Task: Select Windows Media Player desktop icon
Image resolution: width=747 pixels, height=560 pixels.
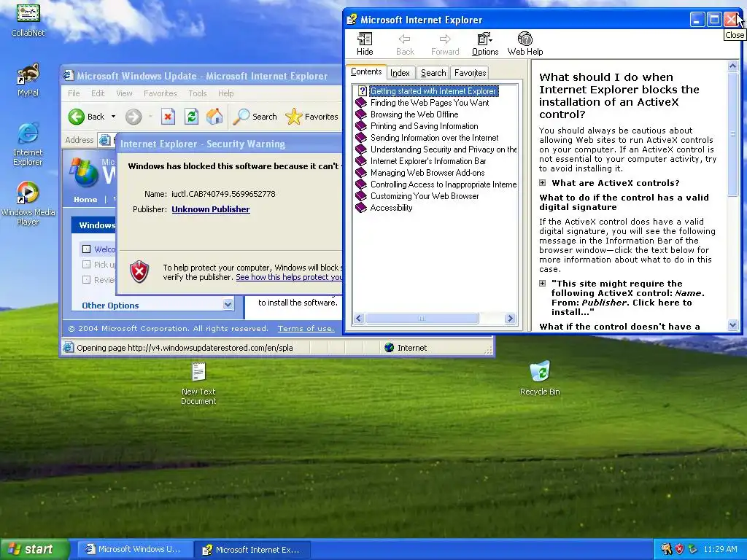Action: pos(28,203)
